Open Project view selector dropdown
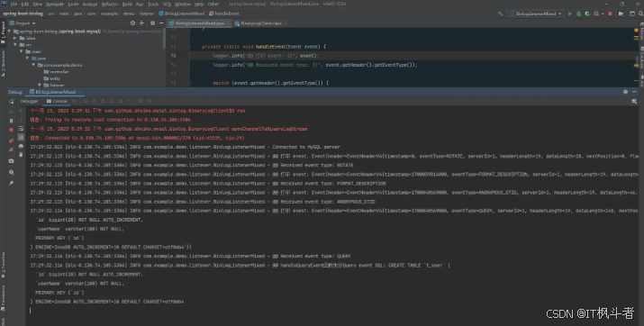The height and width of the screenshot is (326, 644). click(x=23, y=23)
